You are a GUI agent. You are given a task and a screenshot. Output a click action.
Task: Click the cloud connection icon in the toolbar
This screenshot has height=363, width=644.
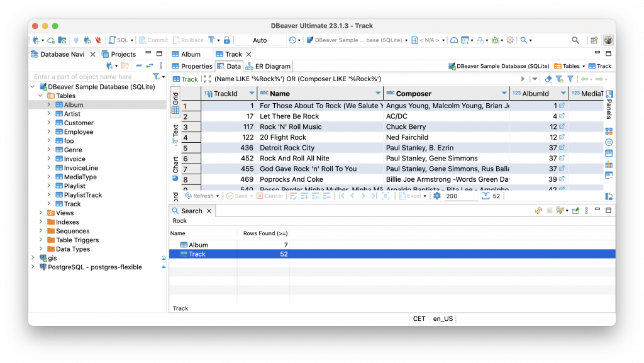point(51,40)
